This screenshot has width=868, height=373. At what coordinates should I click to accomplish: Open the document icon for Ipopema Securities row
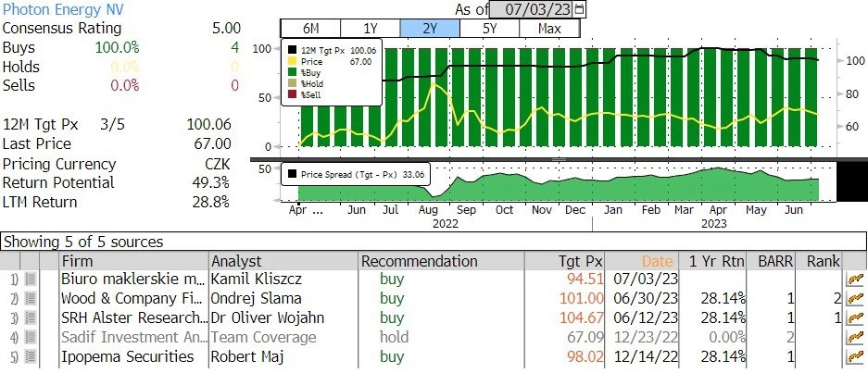coord(31,357)
